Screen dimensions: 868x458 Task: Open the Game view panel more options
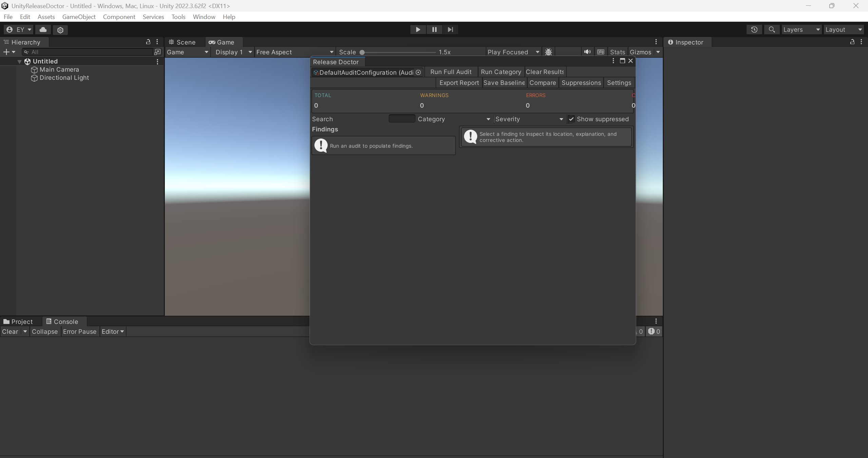tap(656, 42)
